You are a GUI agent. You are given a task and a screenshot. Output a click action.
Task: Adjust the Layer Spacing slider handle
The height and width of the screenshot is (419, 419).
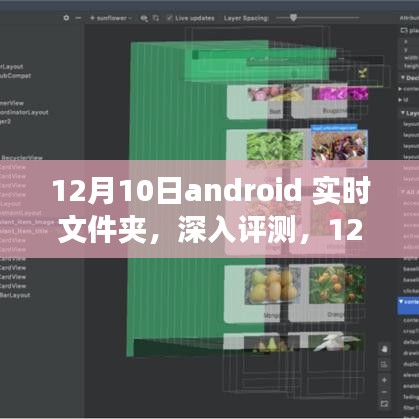point(293,18)
